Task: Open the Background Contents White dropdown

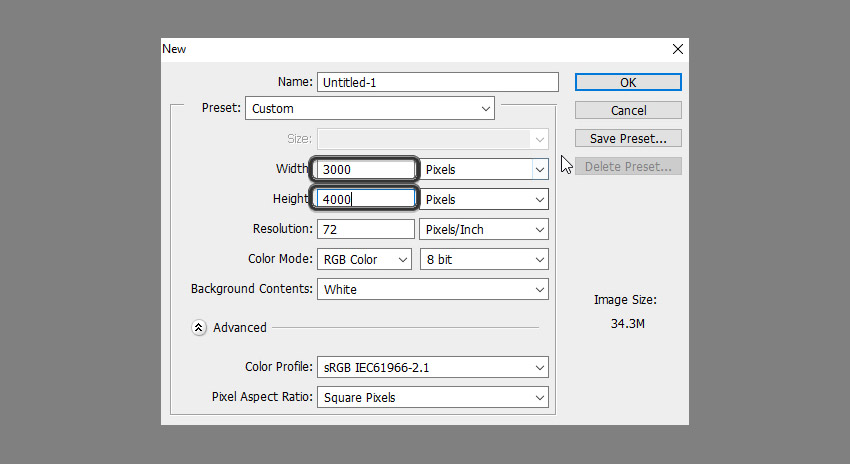Action: [x=433, y=289]
